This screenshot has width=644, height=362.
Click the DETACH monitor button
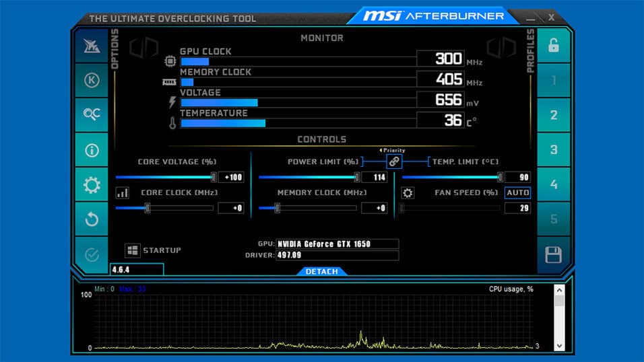[322, 271]
